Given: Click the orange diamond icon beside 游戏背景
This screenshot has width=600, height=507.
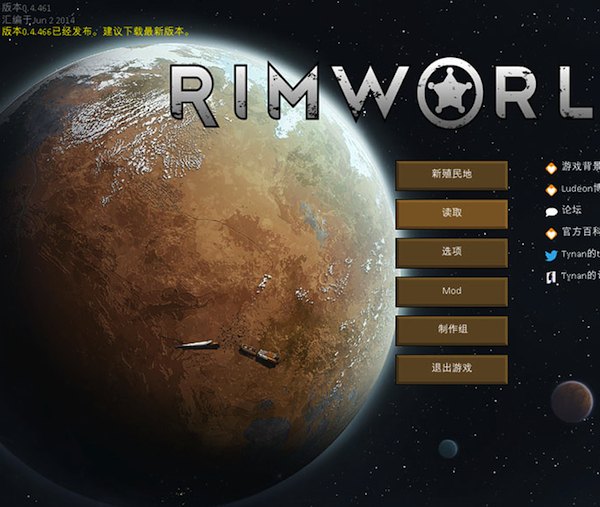Looking at the screenshot, I should (x=551, y=168).
